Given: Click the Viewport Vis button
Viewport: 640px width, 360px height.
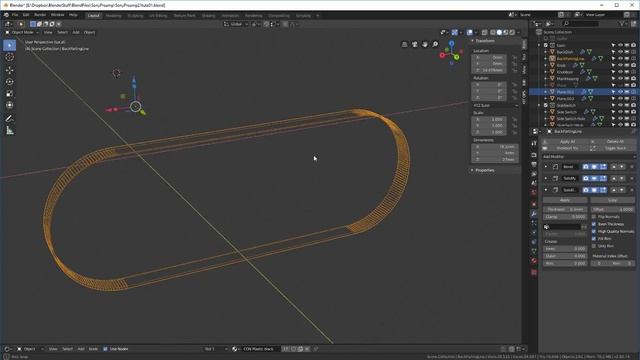Looking at the screenshot, I should pos(564,148).
